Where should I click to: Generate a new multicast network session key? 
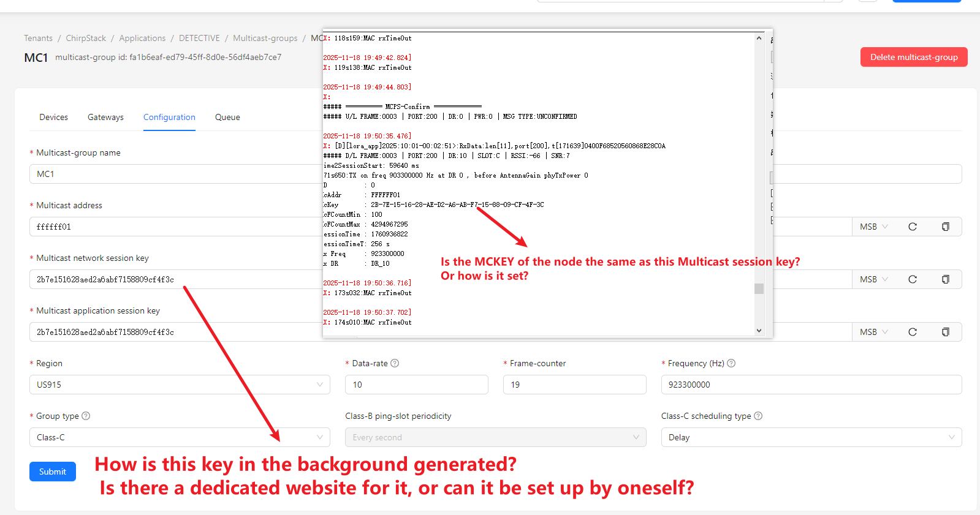[912, 279]
